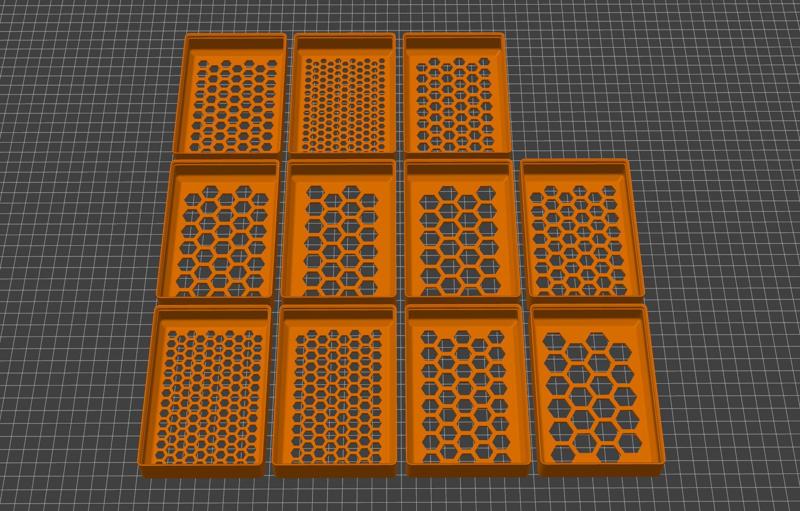Click the first tray in the middle row
Image resolution: width=800 pixels, height=511 pixels.
[219, 232]
